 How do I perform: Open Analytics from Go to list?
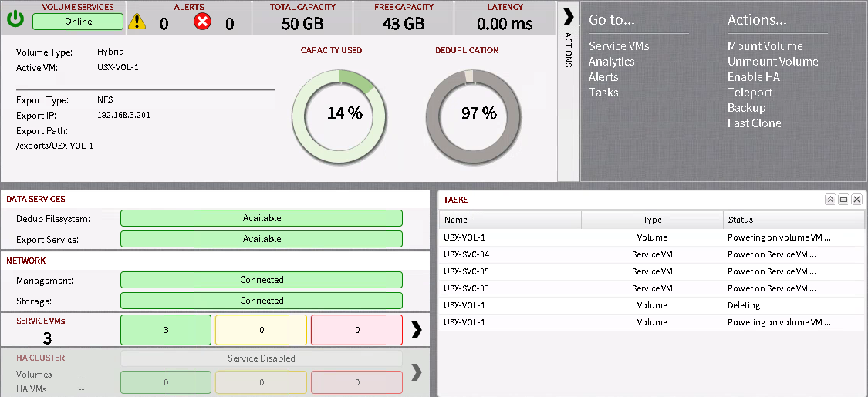coord(611,62)
